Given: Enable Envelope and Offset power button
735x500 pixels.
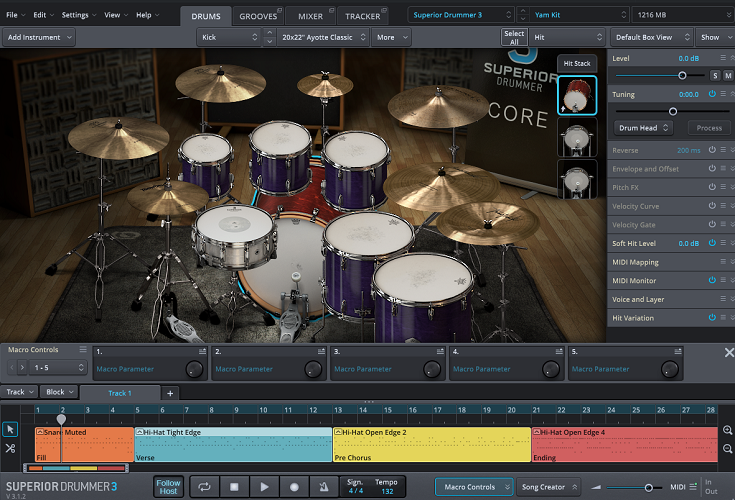Looking at the screenshot, I should coord(712,168).
